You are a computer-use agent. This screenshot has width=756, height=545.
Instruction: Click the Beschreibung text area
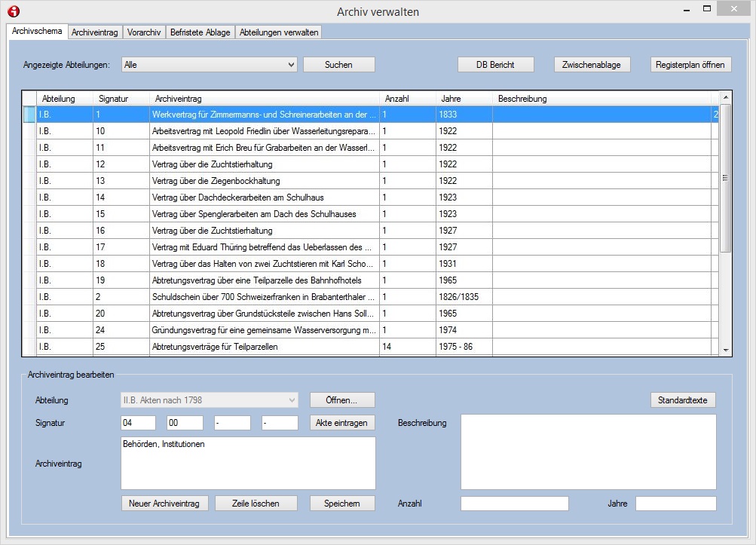tap(588, 452)
